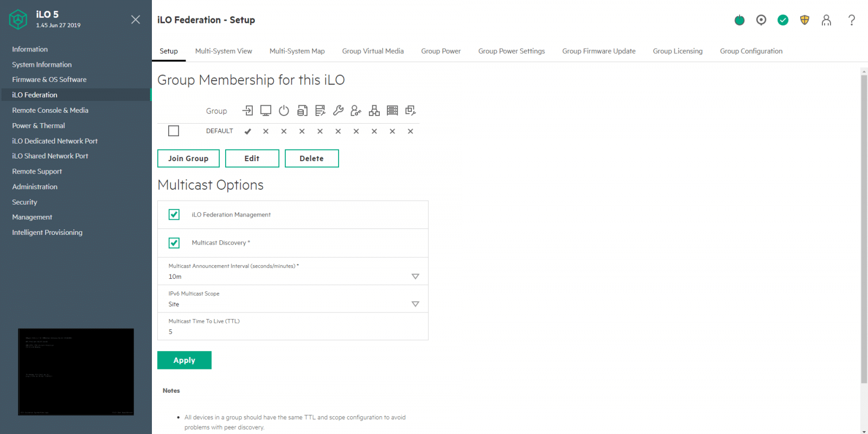Click the DEFAULT group name
Screen dimensions: 868x434
(219, 131)
